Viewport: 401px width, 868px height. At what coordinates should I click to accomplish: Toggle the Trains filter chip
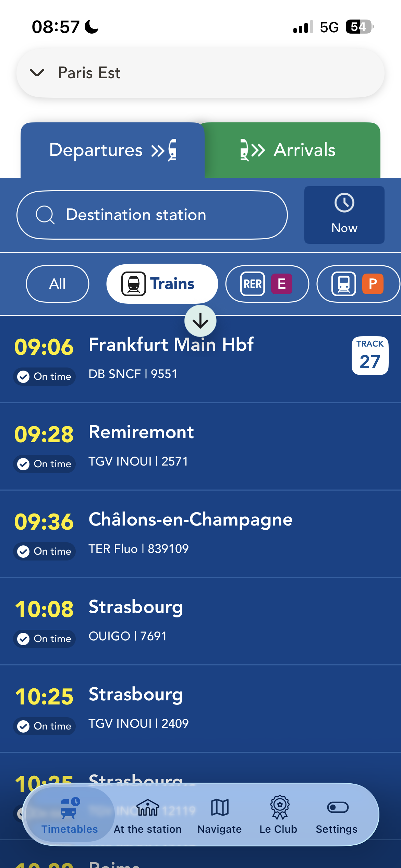(x=162, y=284)
